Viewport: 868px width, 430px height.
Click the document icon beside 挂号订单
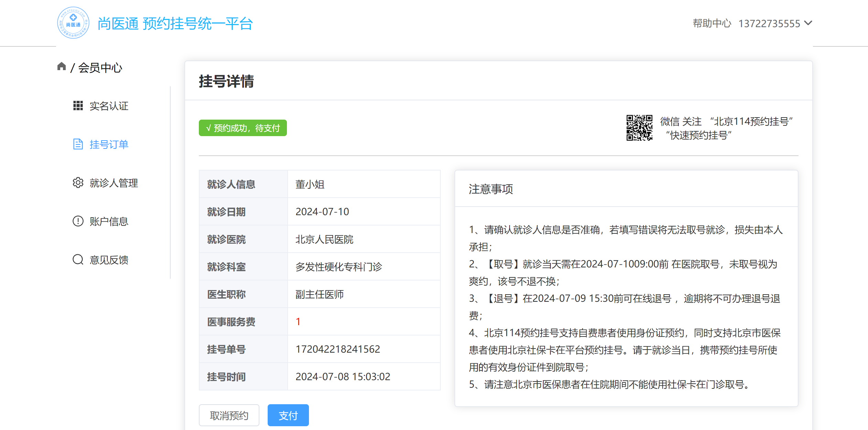pos(78,144)
